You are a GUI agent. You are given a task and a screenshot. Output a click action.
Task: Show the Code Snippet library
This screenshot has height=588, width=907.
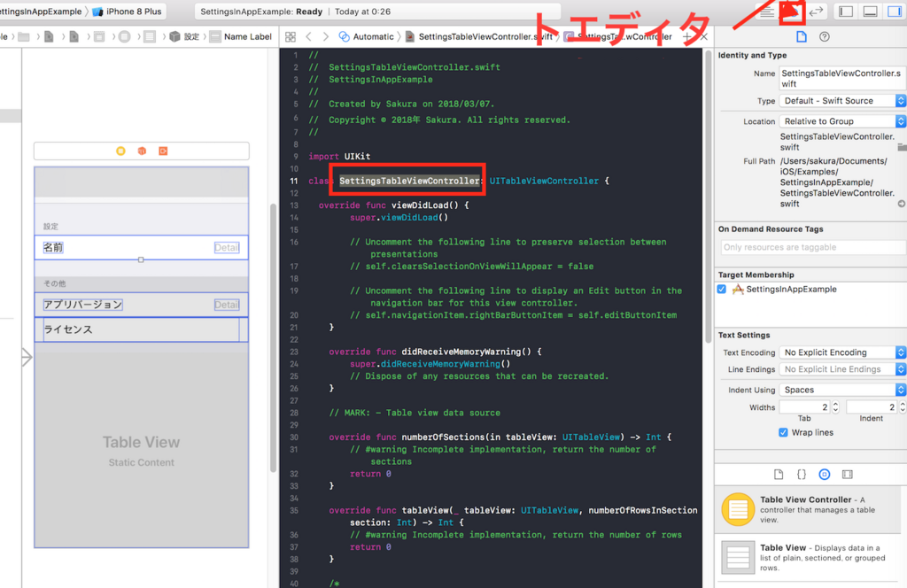coord(801,475)
